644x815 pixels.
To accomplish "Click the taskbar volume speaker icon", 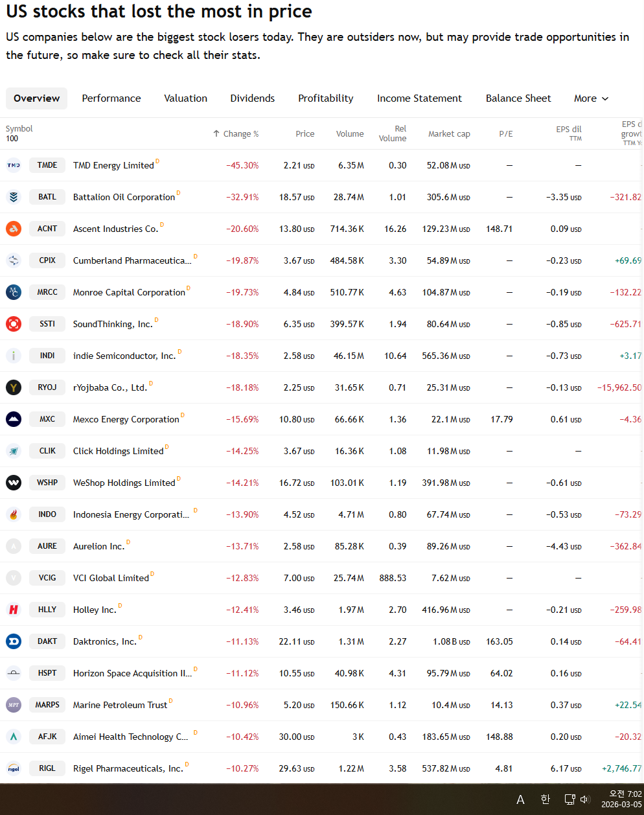I will (584, 799).
